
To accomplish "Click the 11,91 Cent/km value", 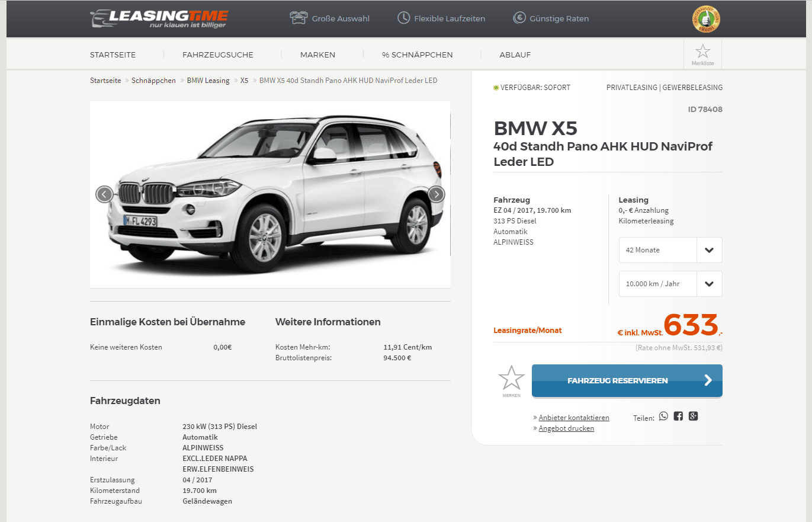I will pos(407,347).
